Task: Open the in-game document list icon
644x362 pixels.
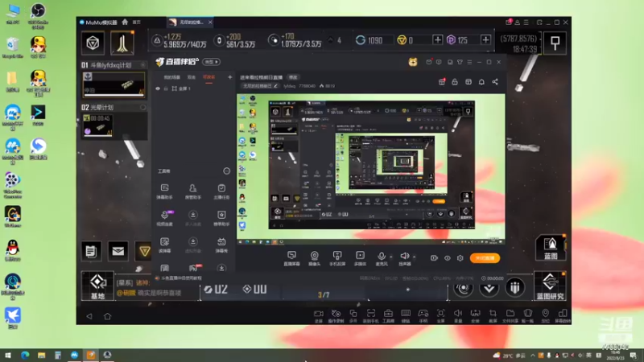Action: coord(91,251)
